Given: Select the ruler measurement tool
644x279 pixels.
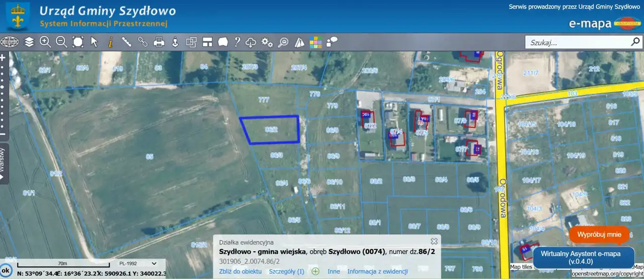Looking at the screenshot, I should [126, 42].
